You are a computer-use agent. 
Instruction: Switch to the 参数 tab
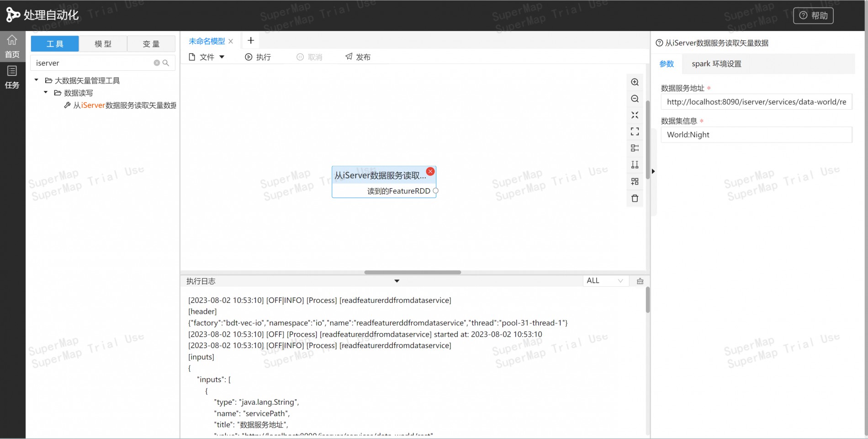(667, 64)
